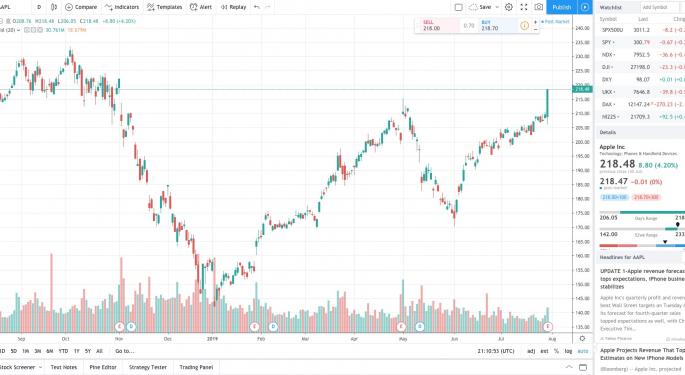Toggle the percent scale option
685x375 pixels.
coord(556,351)
